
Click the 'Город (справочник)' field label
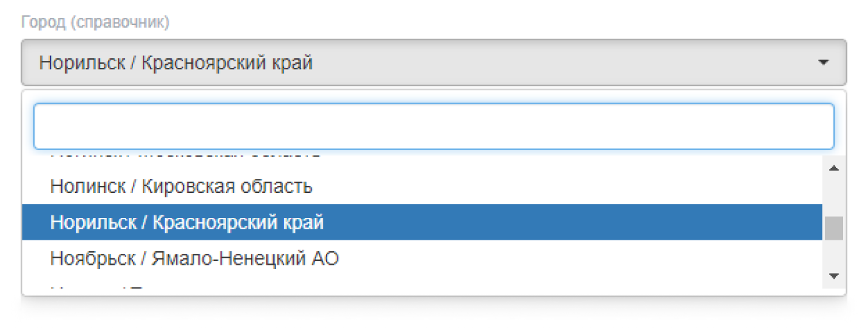95,23
